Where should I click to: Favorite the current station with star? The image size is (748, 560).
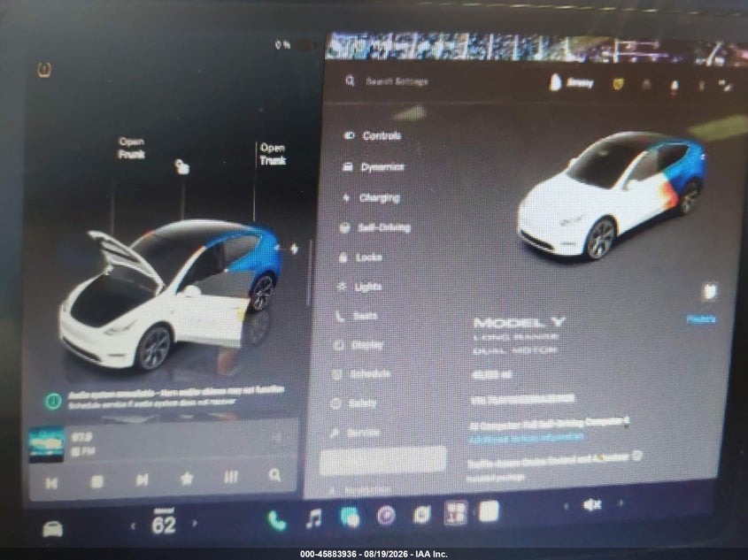pyautogui.click(x=187, y=478)
